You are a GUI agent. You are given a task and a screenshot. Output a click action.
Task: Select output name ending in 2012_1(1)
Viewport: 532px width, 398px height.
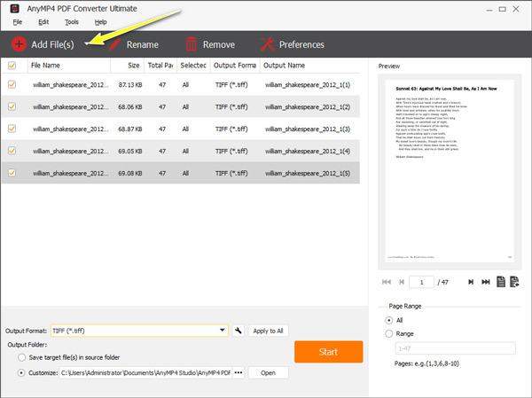[308, 85]
